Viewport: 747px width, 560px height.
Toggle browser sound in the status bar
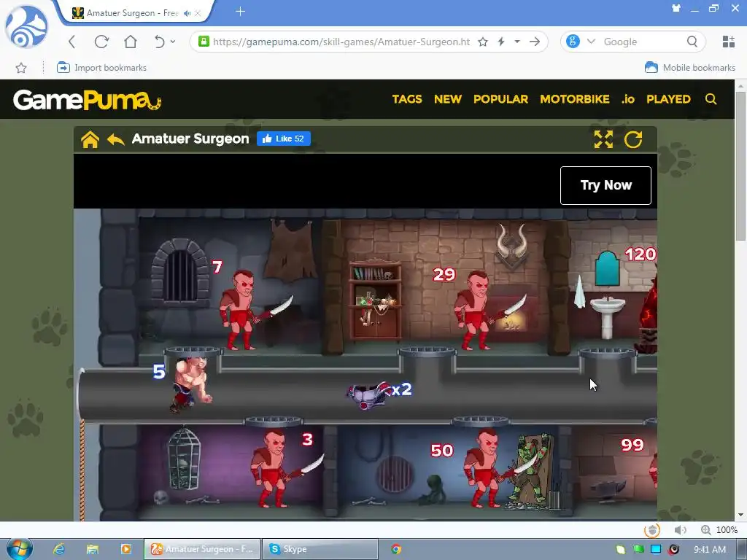pos(681,529)
